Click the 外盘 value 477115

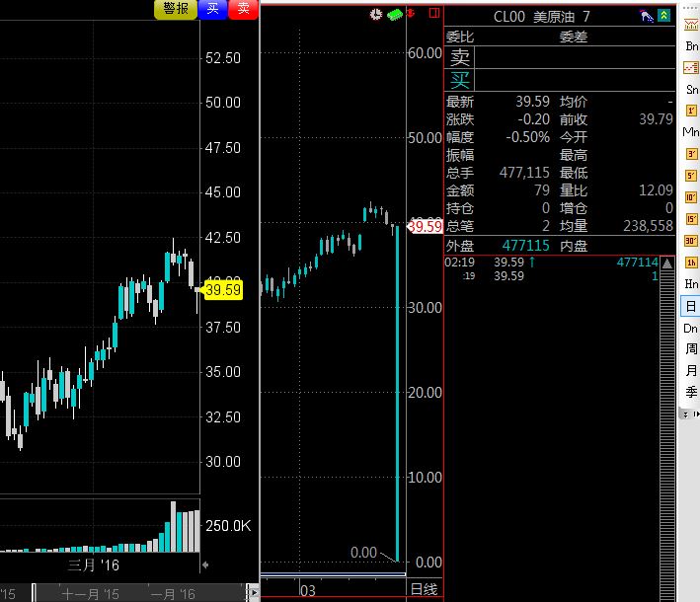pos(526,246)
